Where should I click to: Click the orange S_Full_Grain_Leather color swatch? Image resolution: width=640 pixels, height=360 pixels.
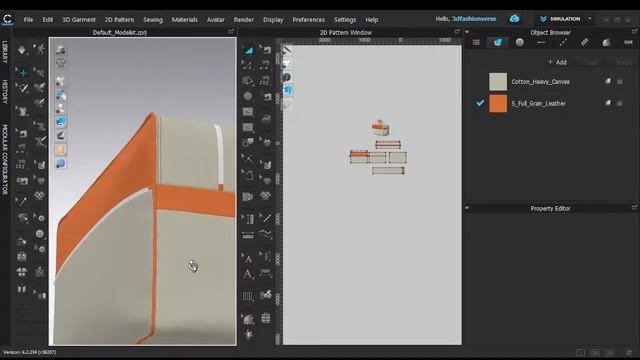pyautogui.click(x=498, y=103)
